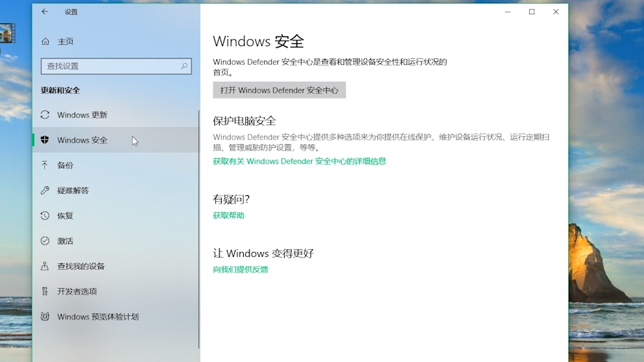The width and height of the screenshot is (644, 362).
Task: Click the home icon beside 主页
Action: coord(45,41)
